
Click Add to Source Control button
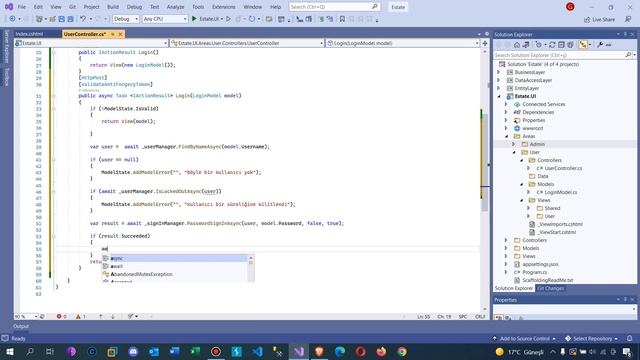click(524, 338)
